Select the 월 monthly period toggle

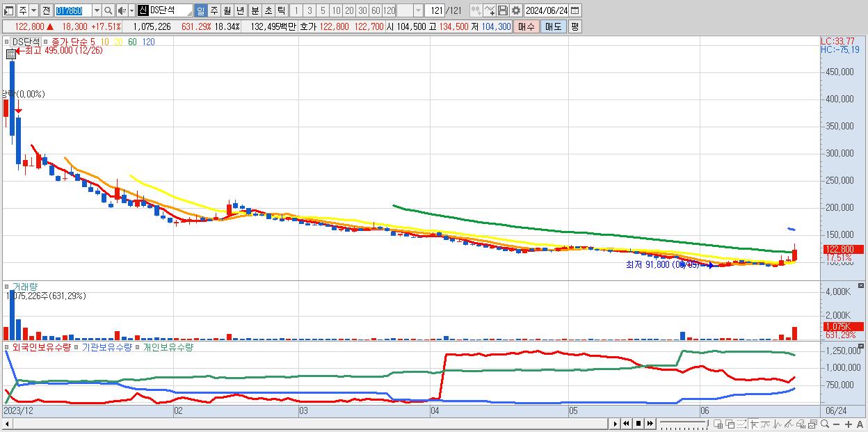[x=227, y=10]
